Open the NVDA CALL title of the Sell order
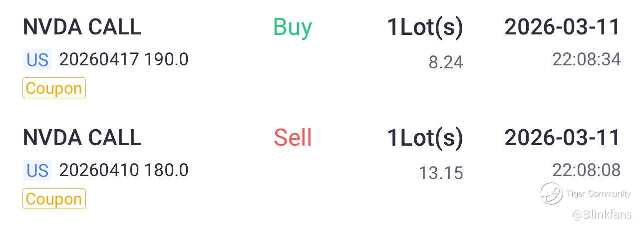 coord(82,138)
